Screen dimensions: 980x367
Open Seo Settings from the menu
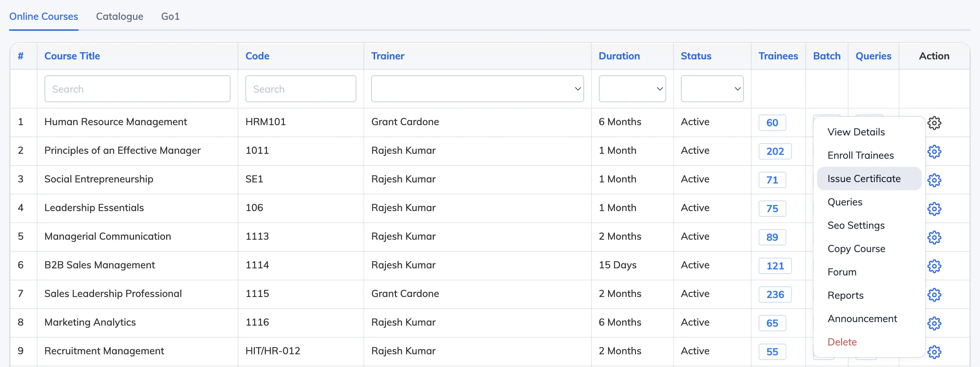click(x=869, y=225)
